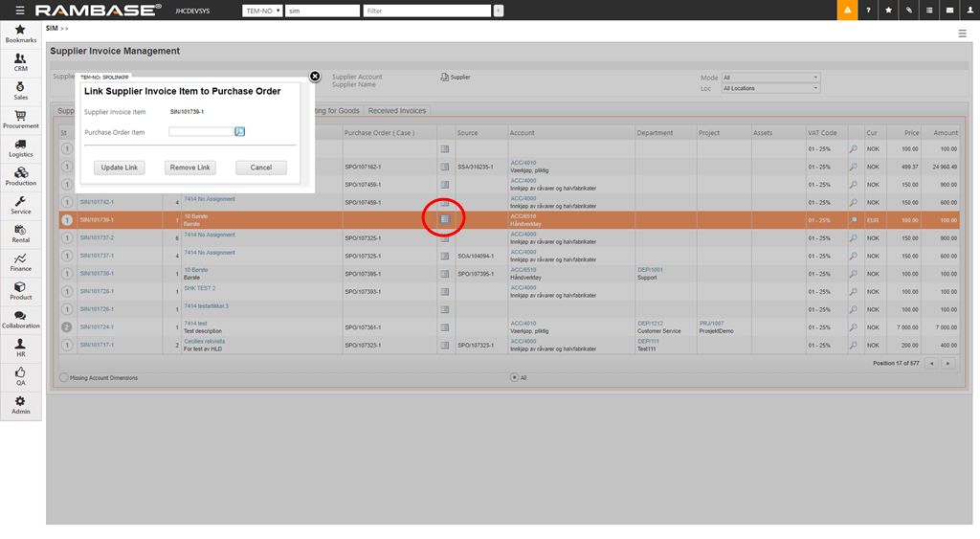Close the Link Supplier Invoice popup
Viewport: 980px width, 539px height.
(x=314, y=76)
